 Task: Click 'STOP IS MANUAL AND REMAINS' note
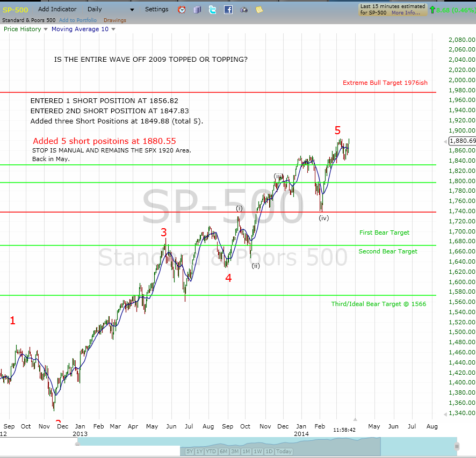[112, 150]
